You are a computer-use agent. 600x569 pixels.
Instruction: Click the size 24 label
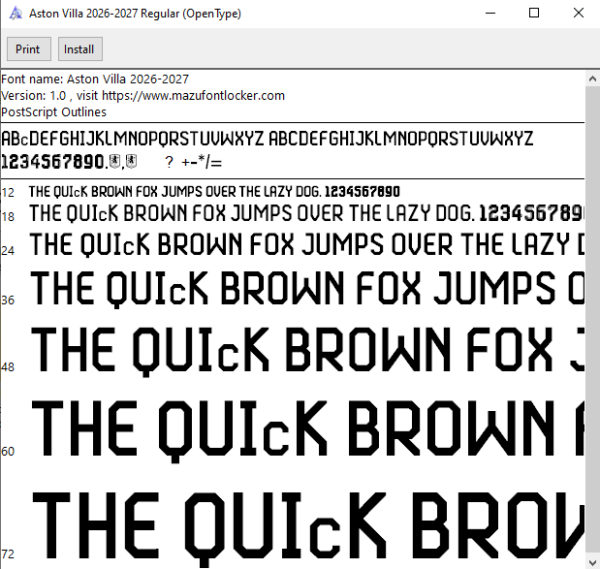click(x=8, y=251)
